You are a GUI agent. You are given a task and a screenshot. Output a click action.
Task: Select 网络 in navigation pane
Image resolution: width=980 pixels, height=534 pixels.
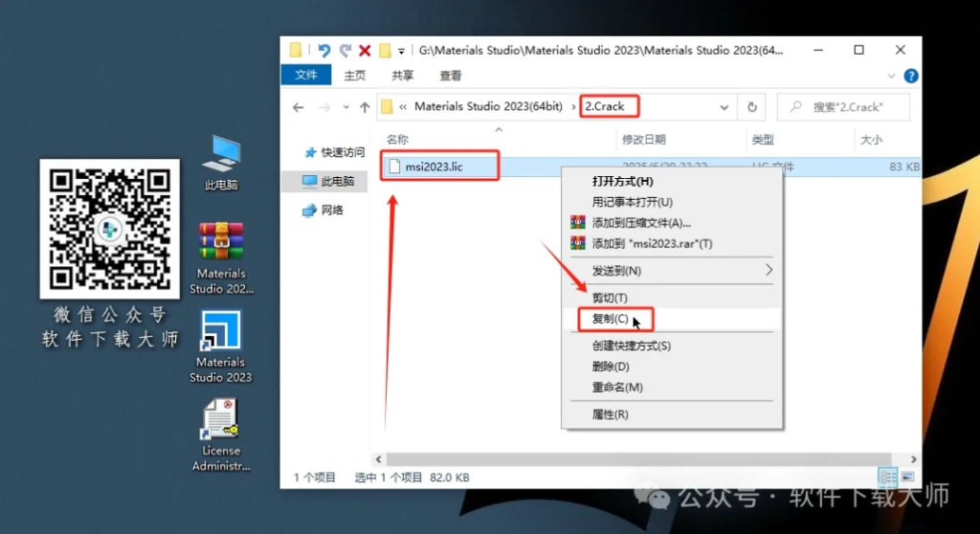pyautogui.click(x=323, y=211)
